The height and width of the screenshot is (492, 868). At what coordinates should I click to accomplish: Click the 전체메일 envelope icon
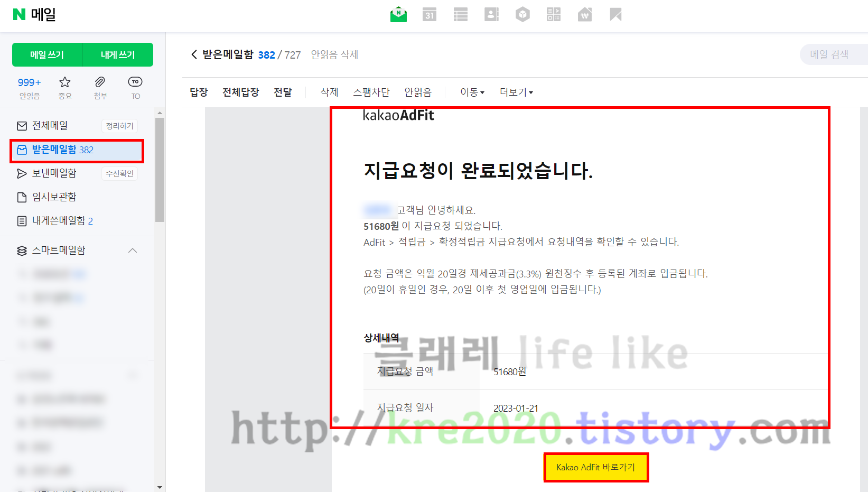coord(22,126)
